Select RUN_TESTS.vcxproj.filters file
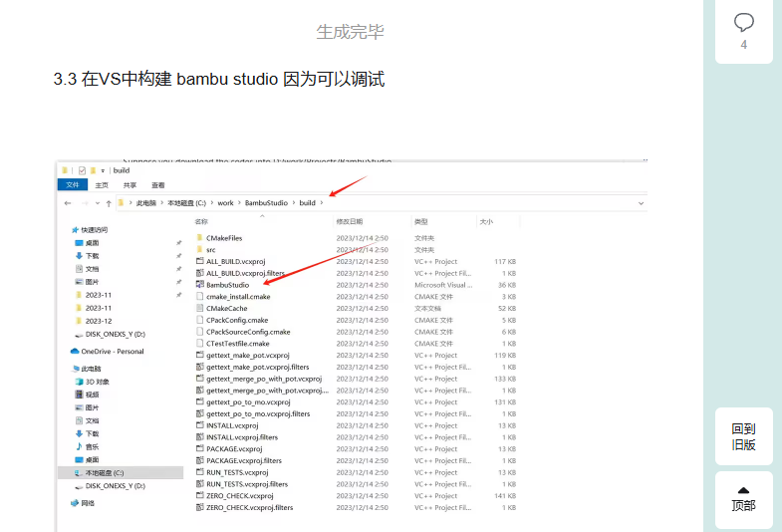This screenshot has width=782, height=532. coord(247,484)
